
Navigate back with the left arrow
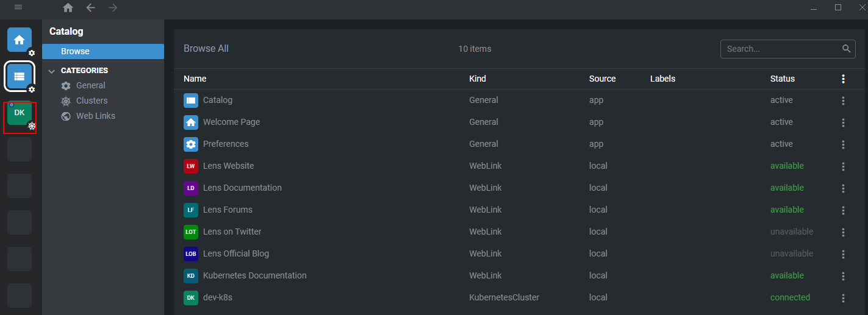click(90, 8)
